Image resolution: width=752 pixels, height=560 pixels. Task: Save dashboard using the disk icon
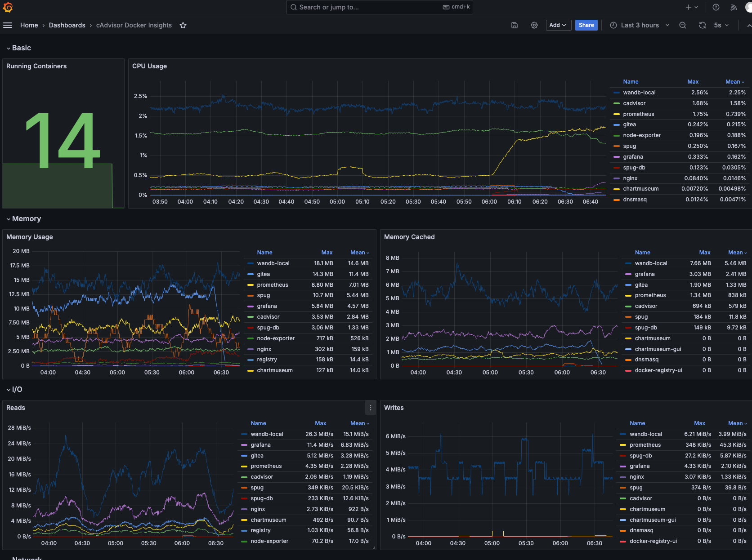515,25
